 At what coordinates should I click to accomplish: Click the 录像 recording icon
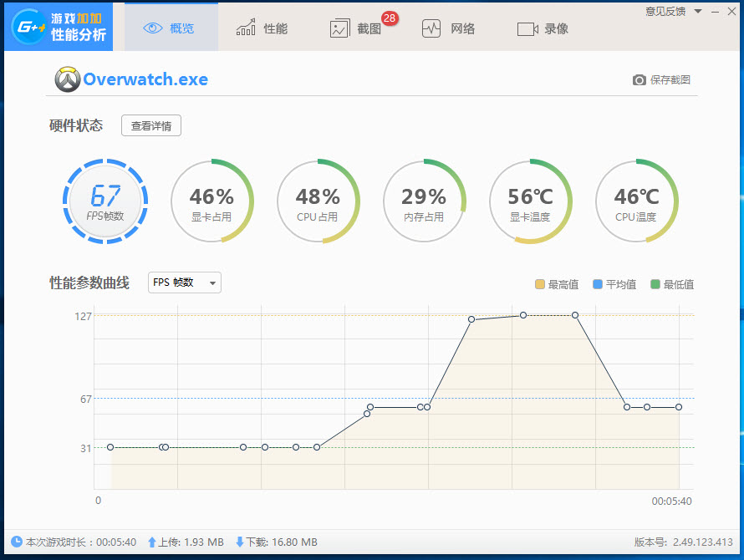coord(527,28)
